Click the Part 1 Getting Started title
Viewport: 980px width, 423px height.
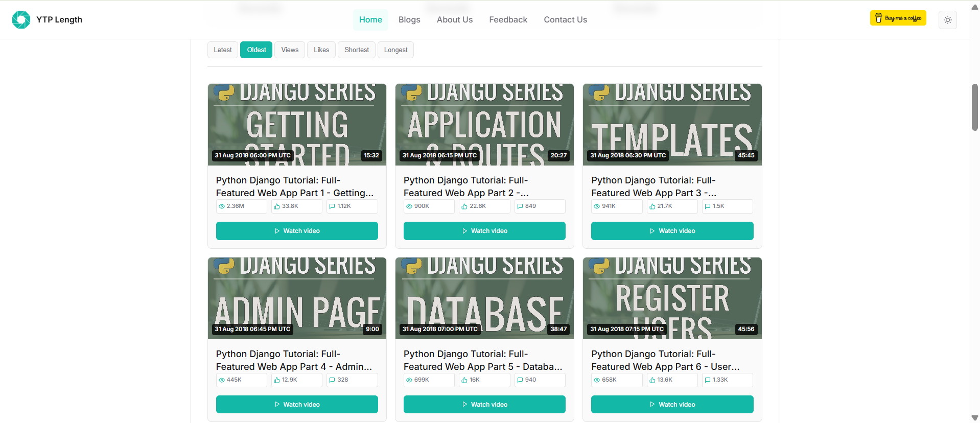click(295, 186)
